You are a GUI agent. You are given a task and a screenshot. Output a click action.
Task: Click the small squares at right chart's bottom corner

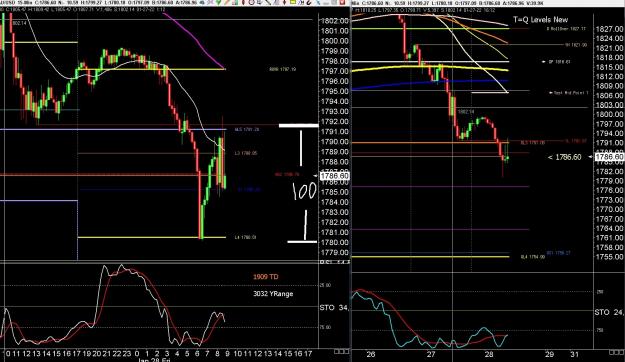click(616, 352)
